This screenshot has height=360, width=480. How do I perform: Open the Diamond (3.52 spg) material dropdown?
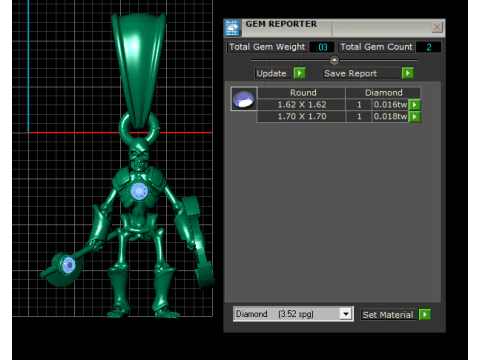pyautogui.click(x=293, y=314)
